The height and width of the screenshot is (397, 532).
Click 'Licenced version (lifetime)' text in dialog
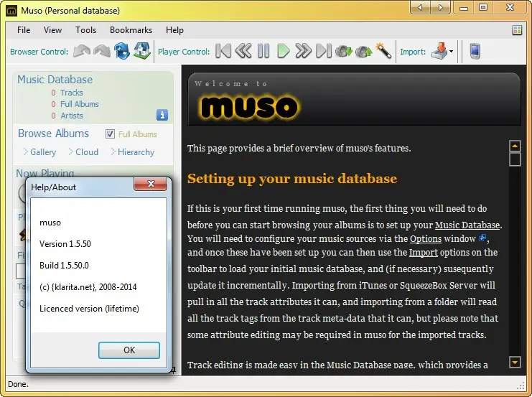[89, 309]
